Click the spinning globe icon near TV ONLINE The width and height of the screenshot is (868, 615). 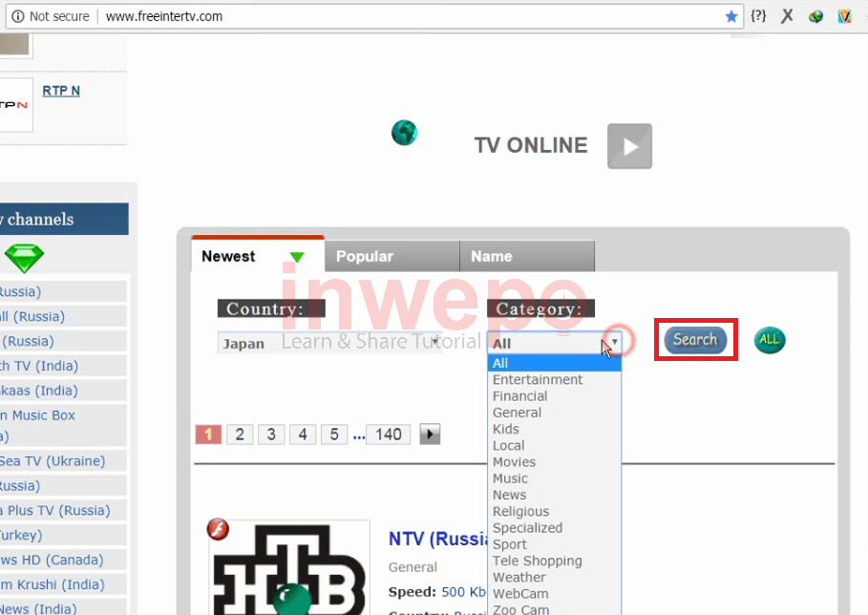(x=404, y=133)
